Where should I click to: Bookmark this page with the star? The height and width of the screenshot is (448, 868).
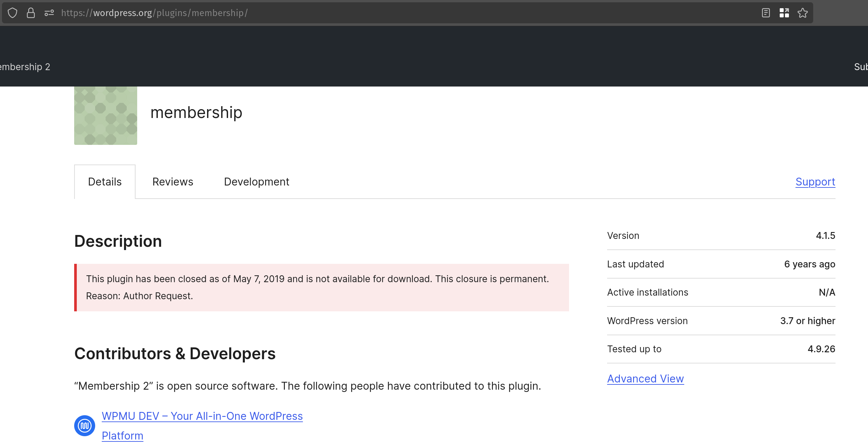point(803,13)
